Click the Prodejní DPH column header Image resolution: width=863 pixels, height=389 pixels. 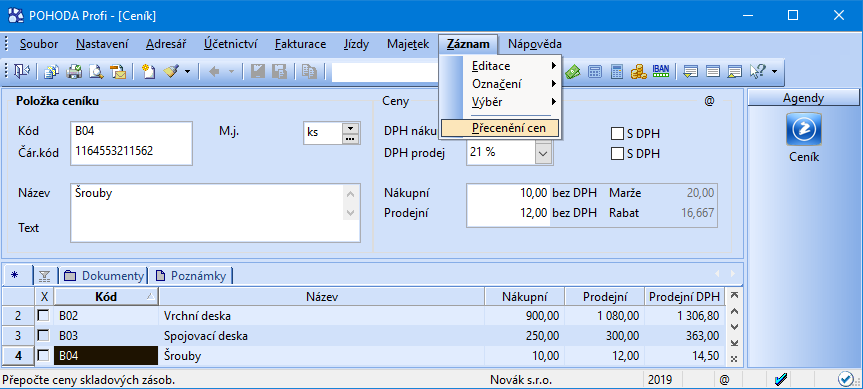coord(684,297)
